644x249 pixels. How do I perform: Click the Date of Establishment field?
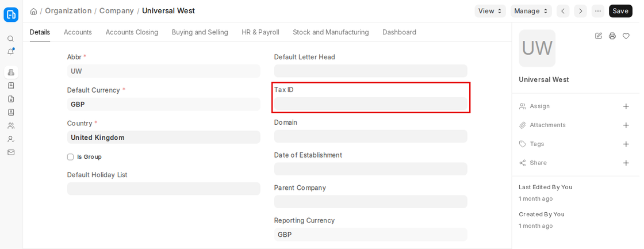(x=370, y=169)
